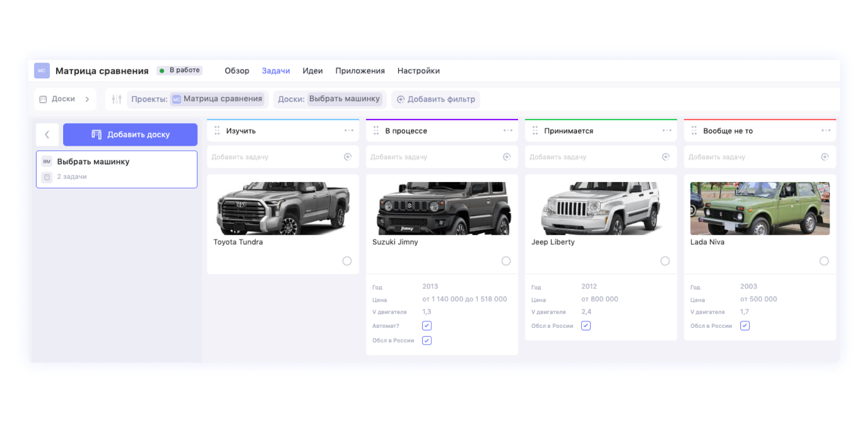Switch to the Задачи tab
868x421 pixels.
(276, 71)
